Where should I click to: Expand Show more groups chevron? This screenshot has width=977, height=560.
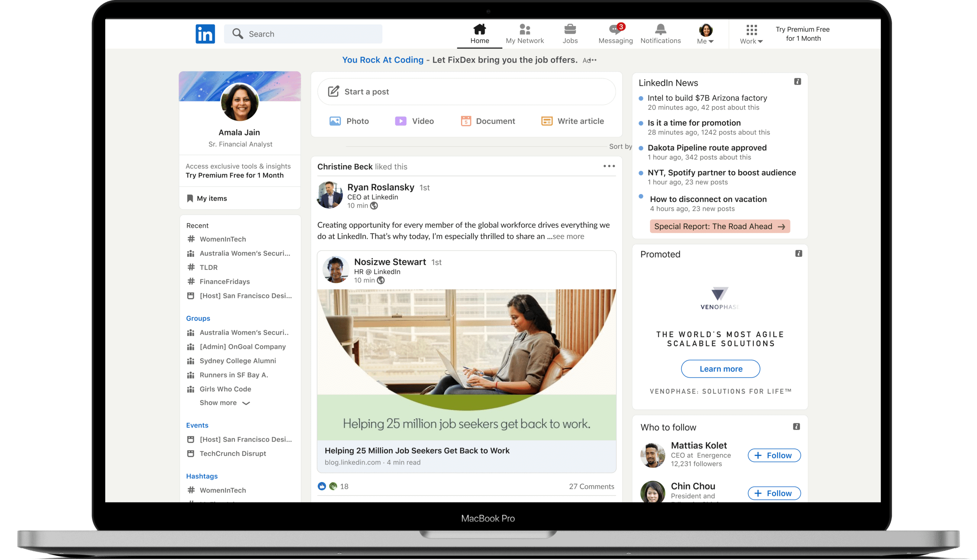point(246,403)
